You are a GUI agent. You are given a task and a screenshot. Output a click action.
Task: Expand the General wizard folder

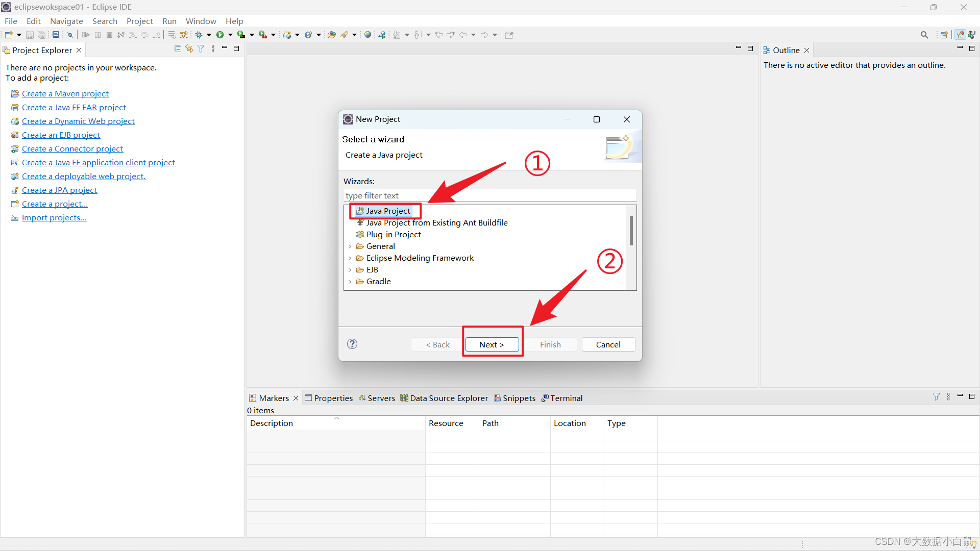tap(350, 246)
